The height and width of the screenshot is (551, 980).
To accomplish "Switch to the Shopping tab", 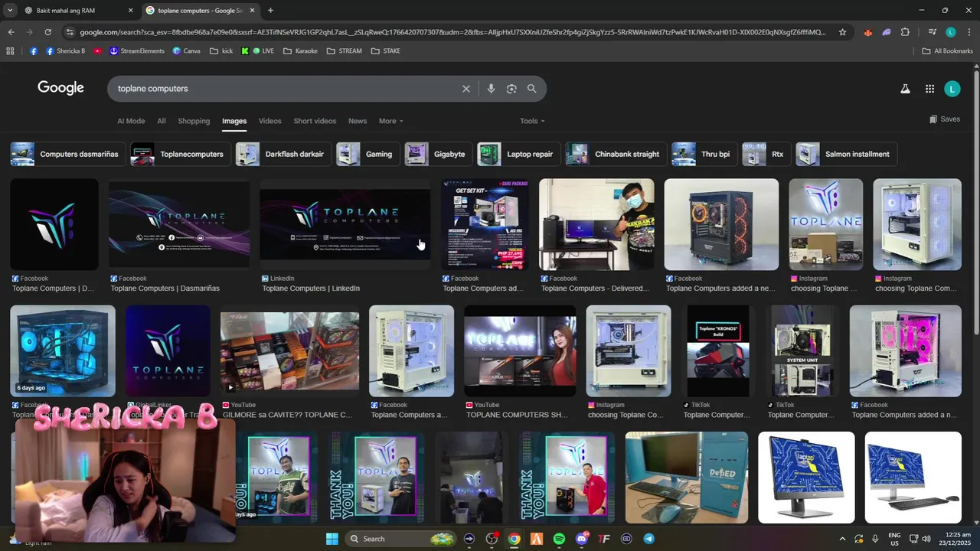I will click(x=194, y=121).
